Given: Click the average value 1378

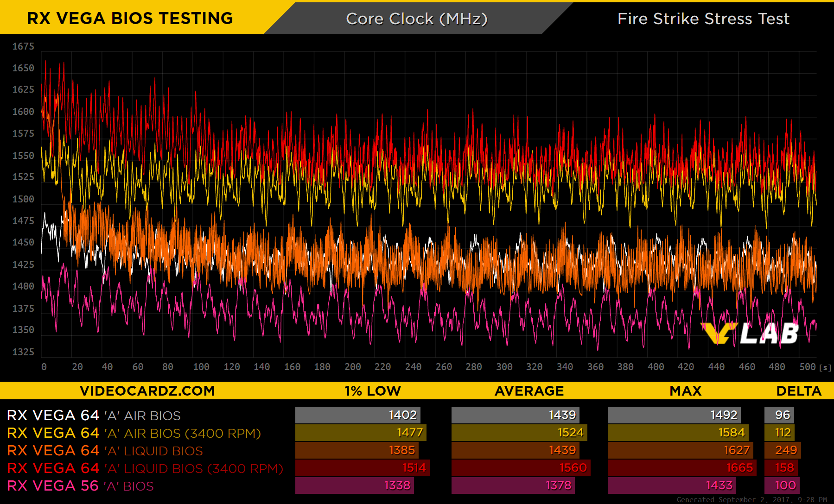Looking at the screenshot, I should [x=558, y=485].
